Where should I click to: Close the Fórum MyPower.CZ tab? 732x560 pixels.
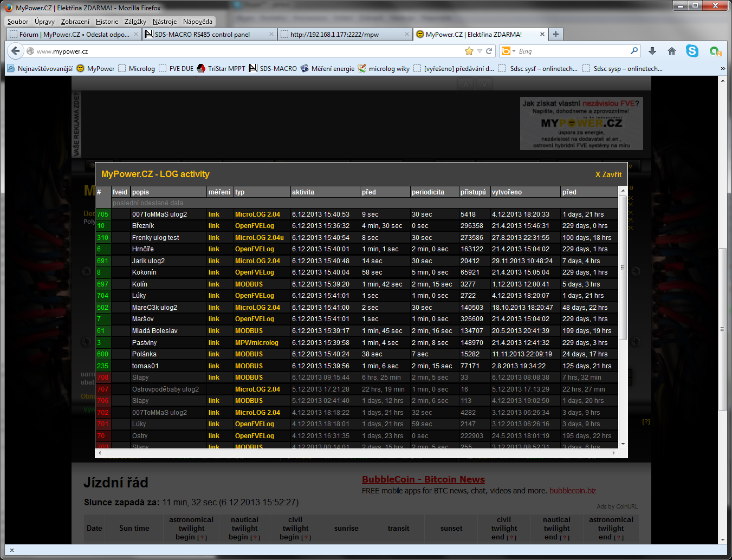point(136,34)
